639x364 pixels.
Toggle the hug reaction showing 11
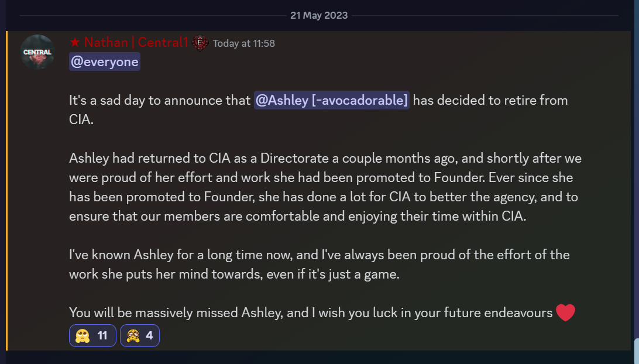92,335
